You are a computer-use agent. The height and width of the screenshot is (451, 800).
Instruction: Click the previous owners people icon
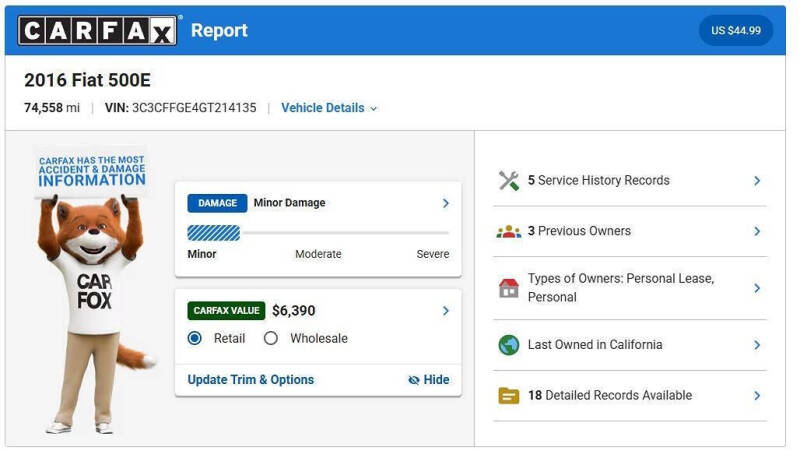pyautogui.click(x=509, y=232)
